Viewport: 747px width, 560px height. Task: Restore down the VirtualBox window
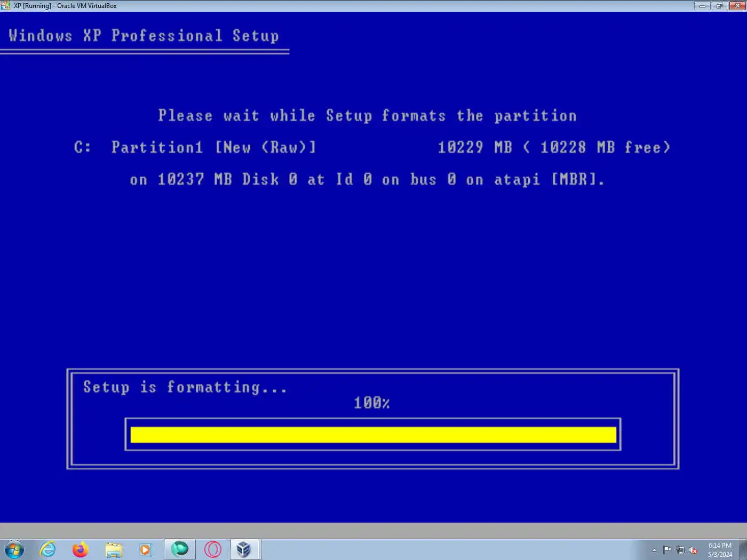click(719, 5)
